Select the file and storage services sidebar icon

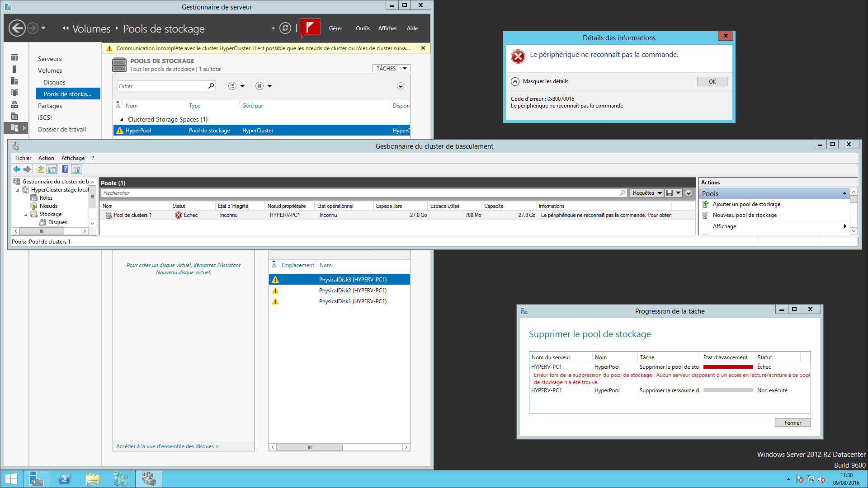pos(14,128)
